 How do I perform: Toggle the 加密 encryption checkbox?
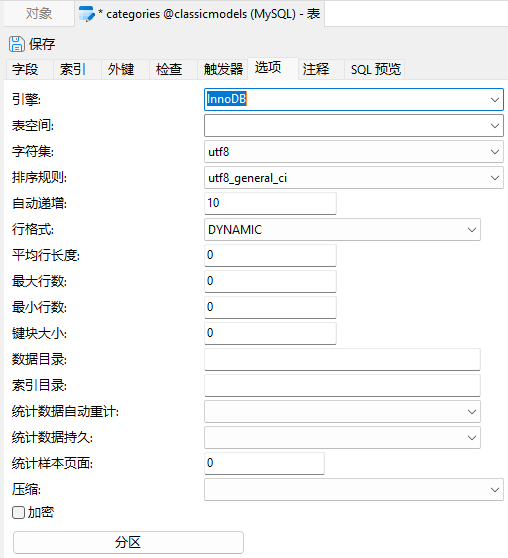coord(18,512)
